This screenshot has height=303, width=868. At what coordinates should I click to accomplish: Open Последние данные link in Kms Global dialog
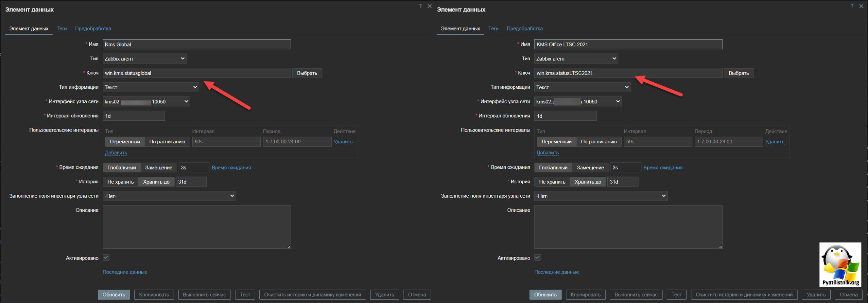125,272
